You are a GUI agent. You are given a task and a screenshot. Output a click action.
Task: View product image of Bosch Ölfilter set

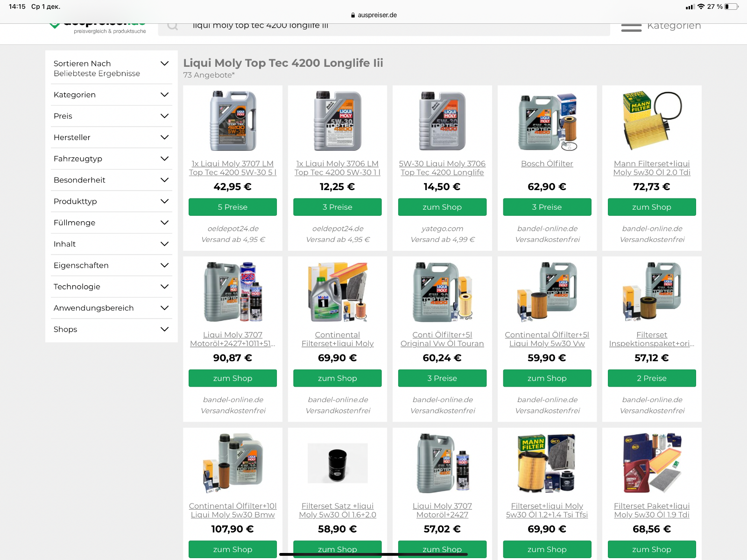pos(547,121)
